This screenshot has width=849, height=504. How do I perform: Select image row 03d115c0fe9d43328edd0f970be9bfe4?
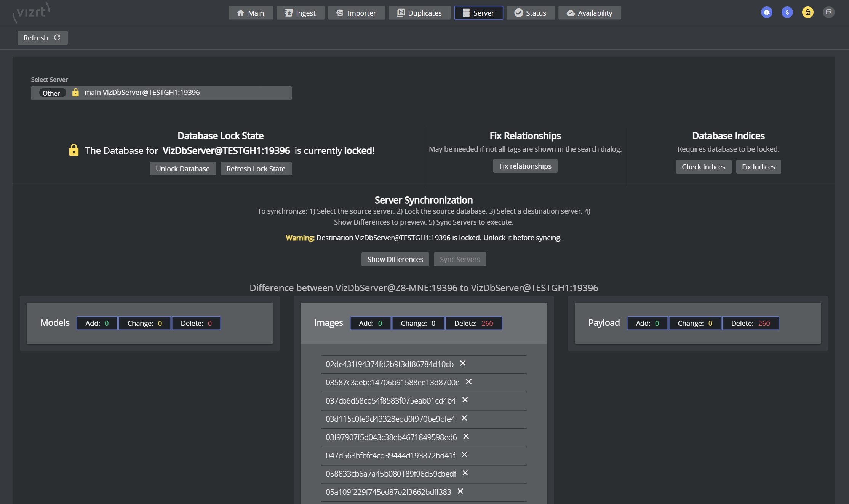click(x=424, y=419)
